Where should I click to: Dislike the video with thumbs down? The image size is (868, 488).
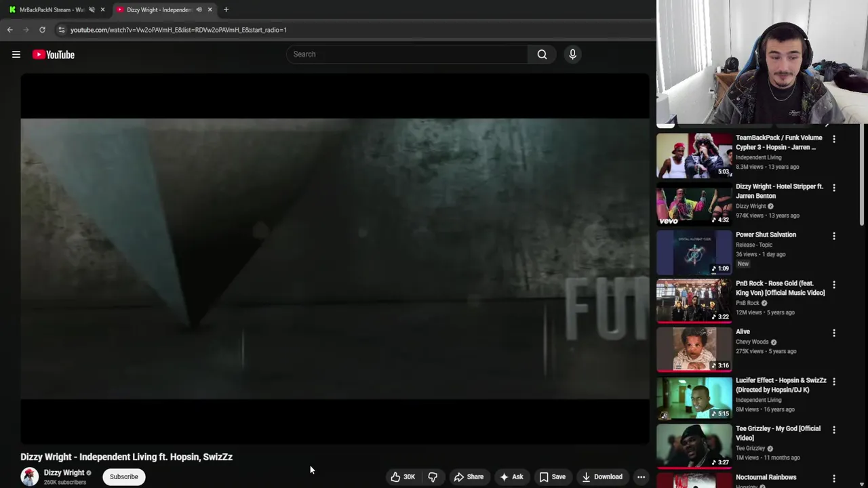(433, 476)
